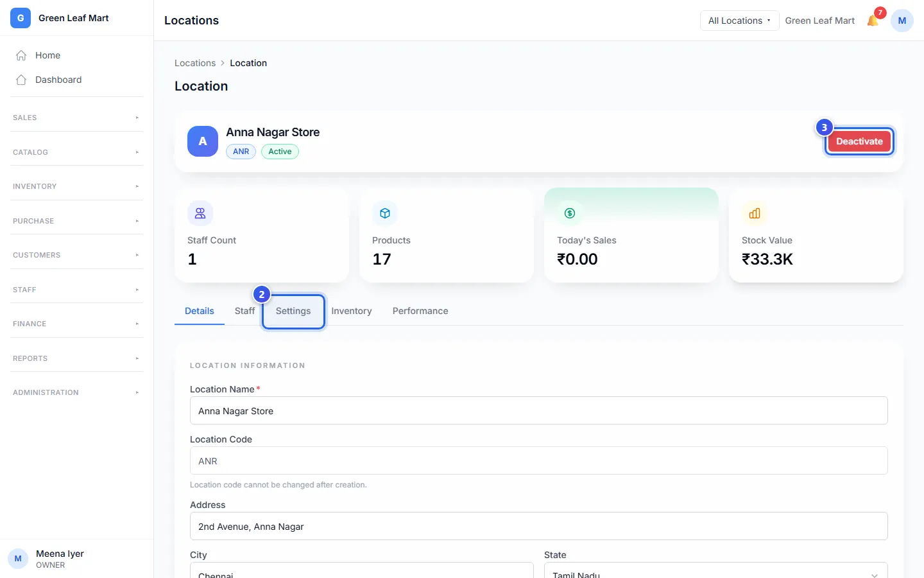Click the Location Code field
924x578 pixels.
click(539, 460)
